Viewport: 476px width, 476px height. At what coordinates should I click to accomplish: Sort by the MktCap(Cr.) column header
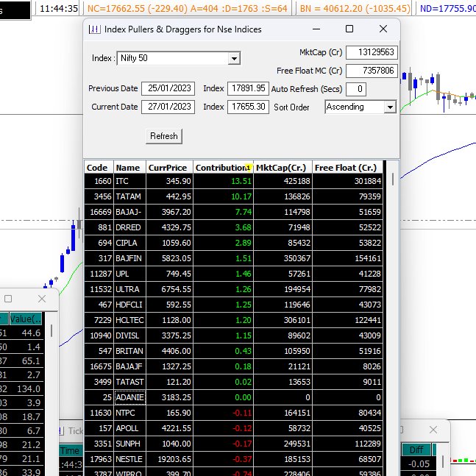click(283, 168)
